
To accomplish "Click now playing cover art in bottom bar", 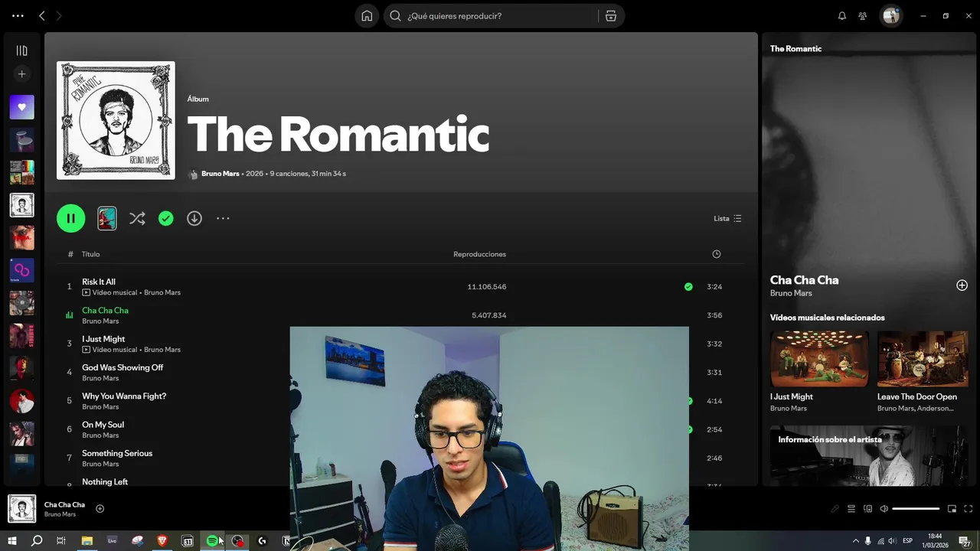I will click(21, 509).
